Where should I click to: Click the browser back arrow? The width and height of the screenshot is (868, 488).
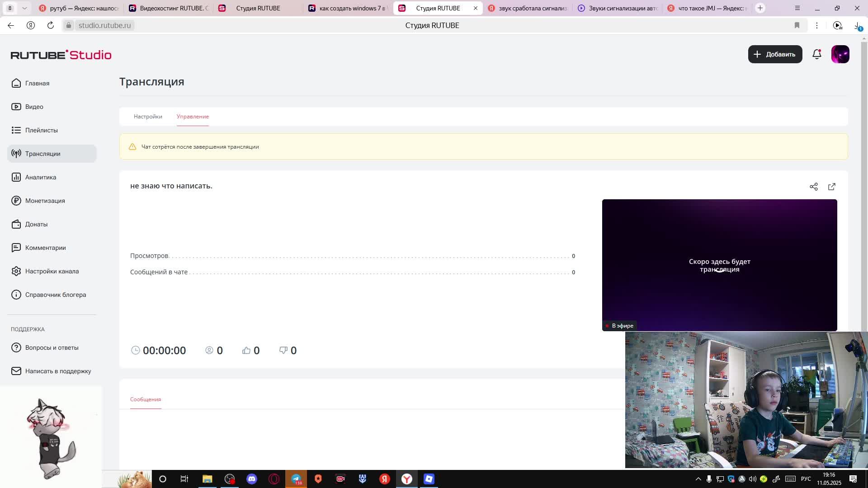(11, 25)
